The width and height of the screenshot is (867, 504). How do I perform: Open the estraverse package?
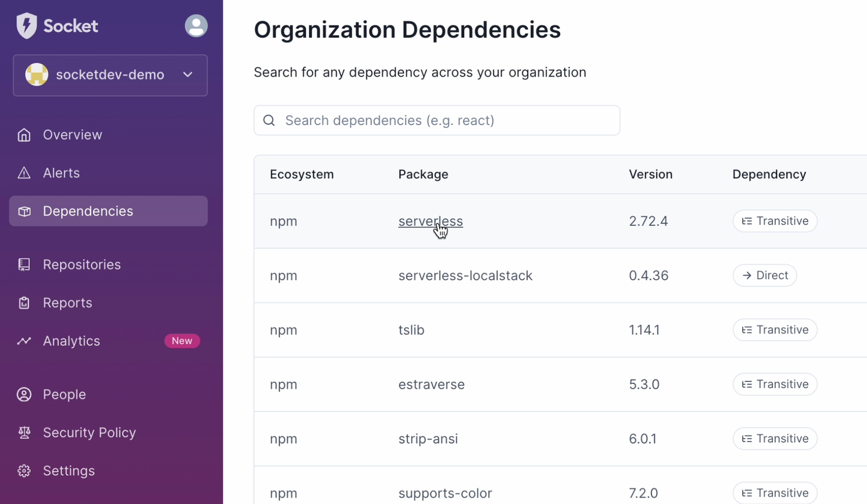(x=431, y=384)
